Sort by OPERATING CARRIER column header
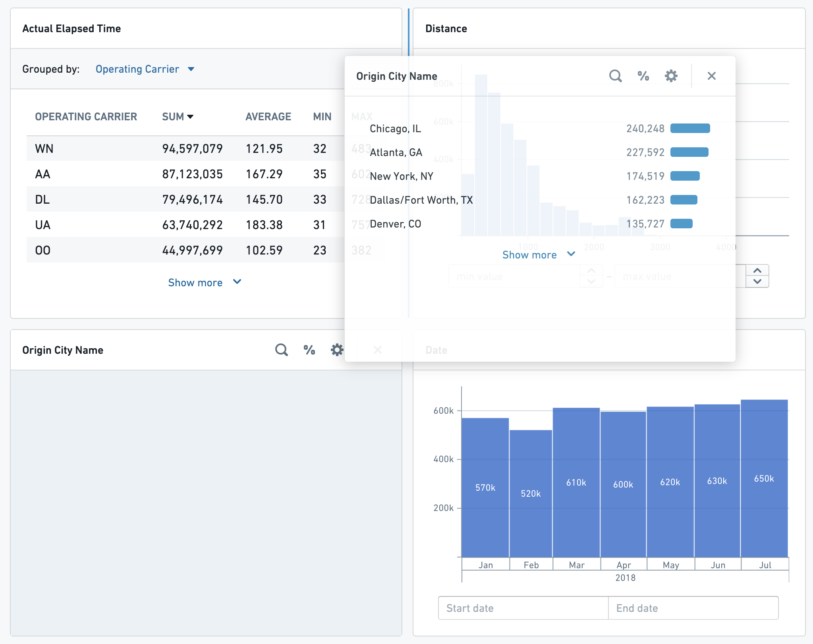Screen dimensions: 813x644 pos(86,117)
